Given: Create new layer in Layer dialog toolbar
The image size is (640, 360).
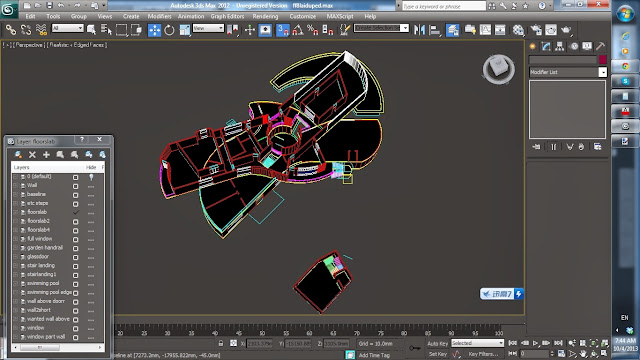Looking at the screenshot, I should [18, 154].
